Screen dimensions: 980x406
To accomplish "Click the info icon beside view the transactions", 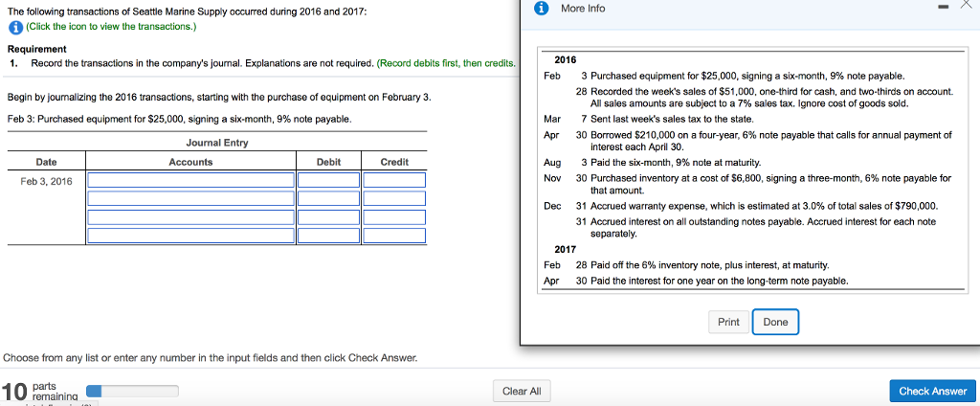I will (x=15, y=27).
